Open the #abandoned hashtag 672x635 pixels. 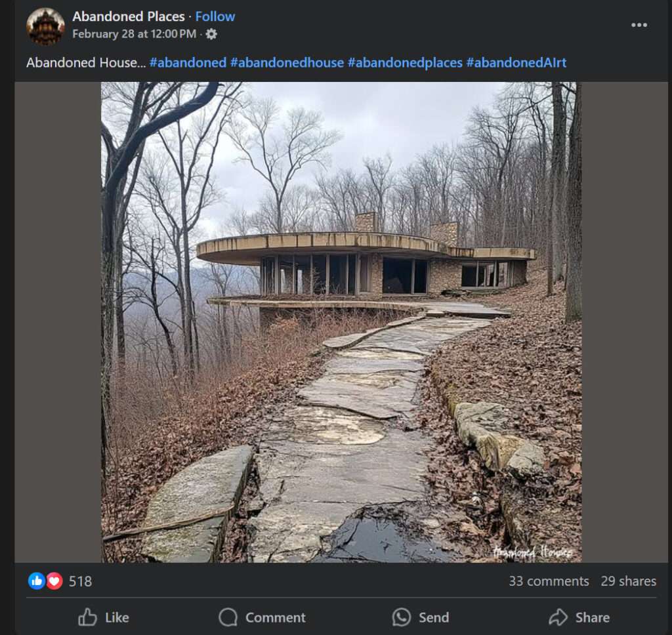pos(188,63)
